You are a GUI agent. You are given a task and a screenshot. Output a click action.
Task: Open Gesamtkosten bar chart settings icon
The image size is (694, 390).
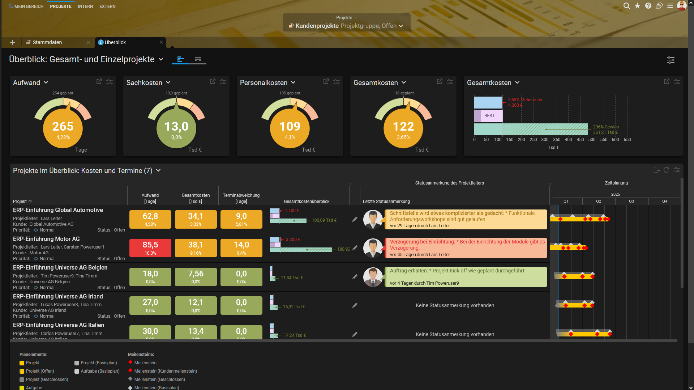tap(677, 81)
